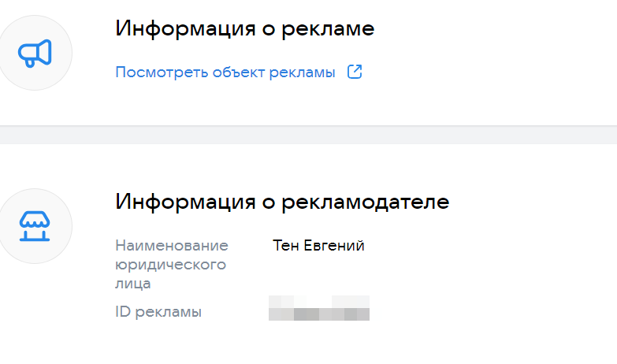Open the "Посмотреть объект рекламы" link
This screenshot has width=617, height=364.
pyautogui.click(x=225, y=72)
